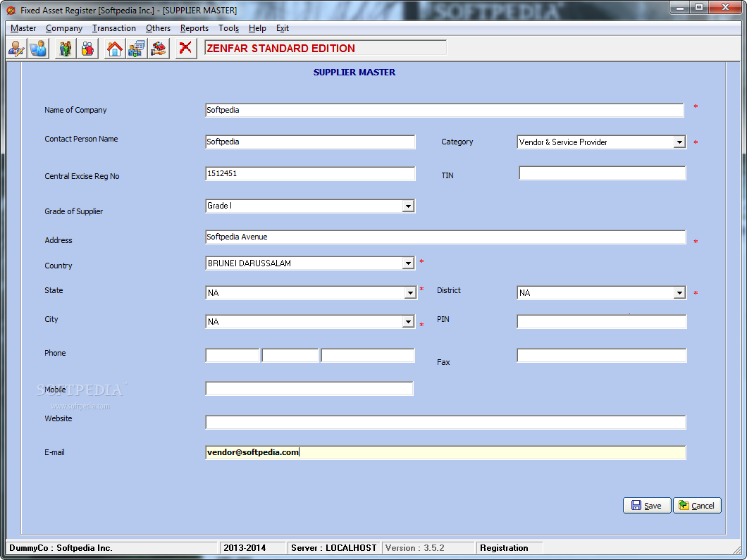The width and height of the screenshot is (747, 560).
Task: Click the Name of Company field
Action: coord(445,110)
